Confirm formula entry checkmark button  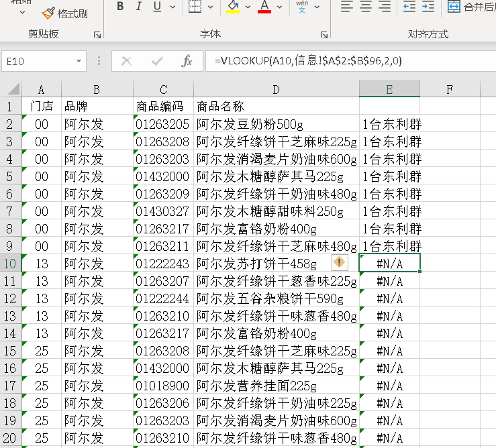coord(157,61)
